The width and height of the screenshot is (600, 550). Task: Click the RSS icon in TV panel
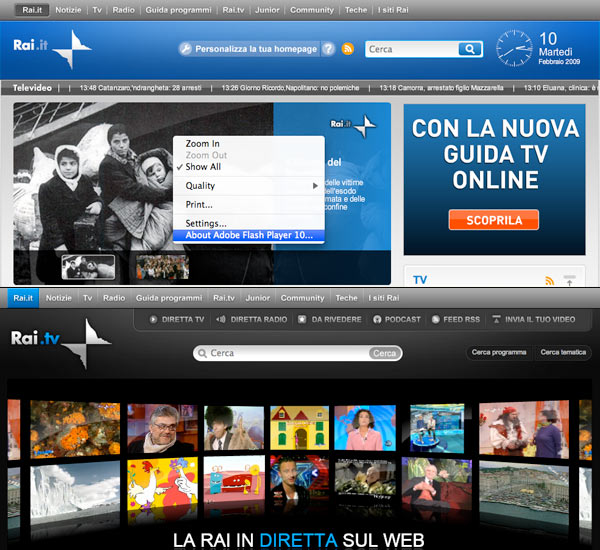pyautogui.click(x=549, y=280)
